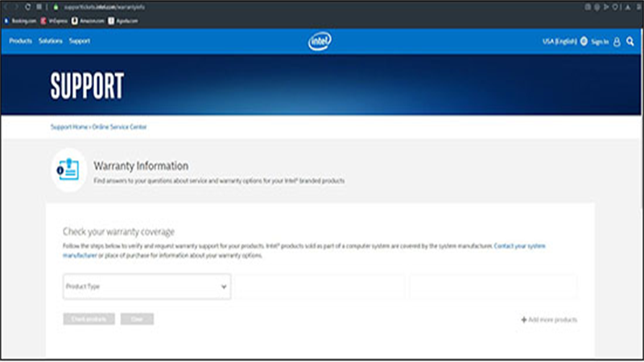Click the browser address bar URL
Image resolution: width=644 pixels, height=362 pixels.
(x=105, y=7)
